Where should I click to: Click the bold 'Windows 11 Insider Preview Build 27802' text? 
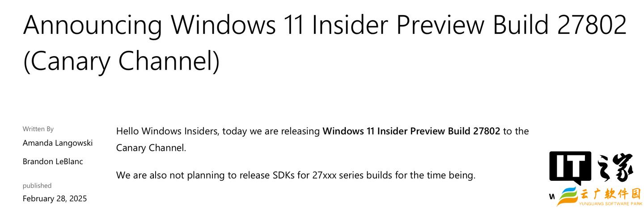point(411,131)
